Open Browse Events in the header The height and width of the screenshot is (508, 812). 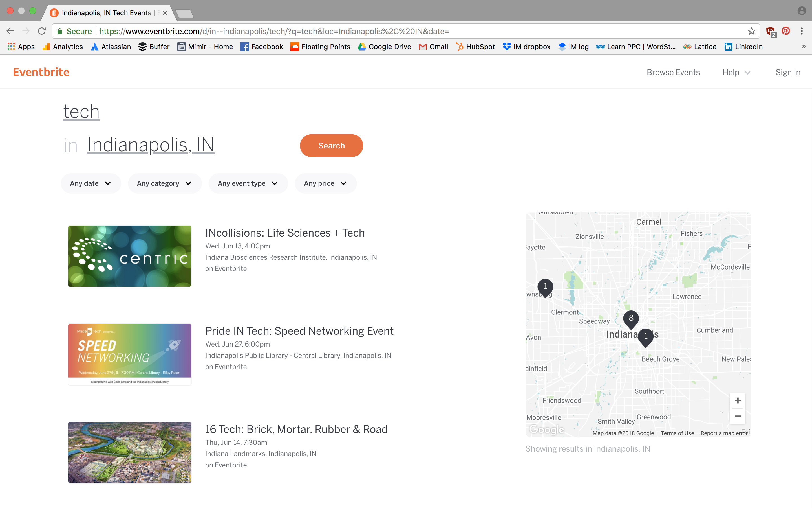(673, 72)
